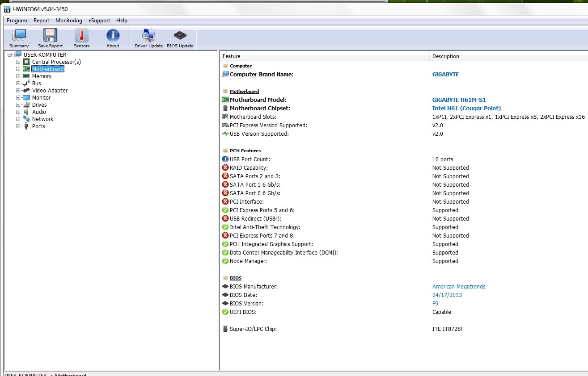Open the eSupport menu
This screenshot has width=588, height=376.
(99, 21)
